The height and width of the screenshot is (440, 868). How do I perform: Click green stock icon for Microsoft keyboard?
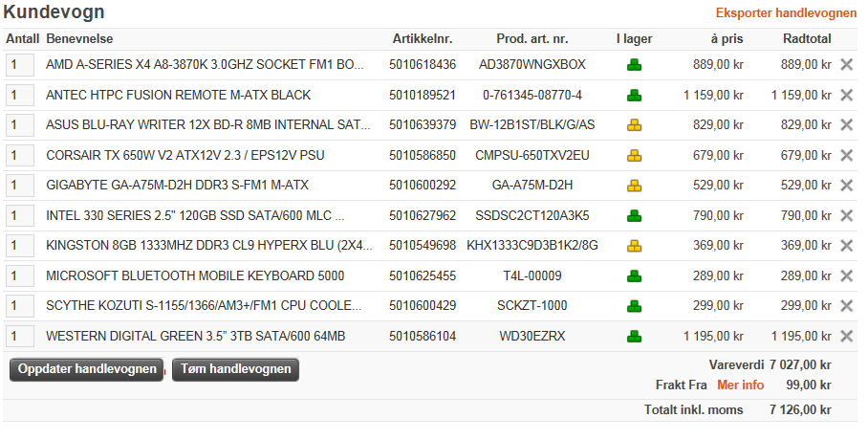point(635,276)
